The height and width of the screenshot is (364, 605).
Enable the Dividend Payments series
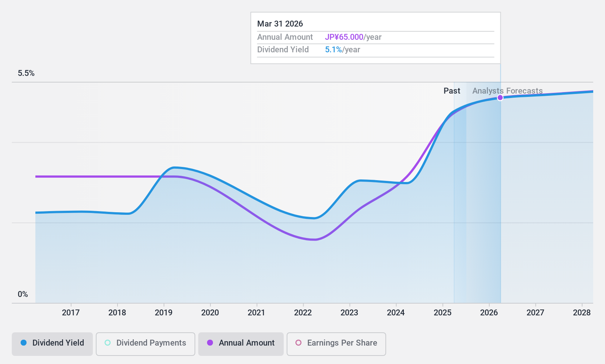click(x=145, y=344)
